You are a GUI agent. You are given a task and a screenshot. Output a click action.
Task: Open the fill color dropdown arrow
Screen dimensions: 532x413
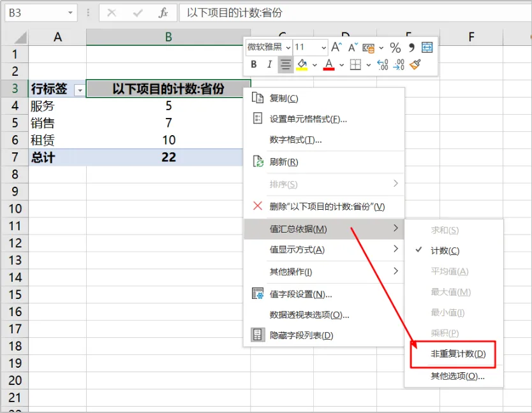click(x=314, y=65)
